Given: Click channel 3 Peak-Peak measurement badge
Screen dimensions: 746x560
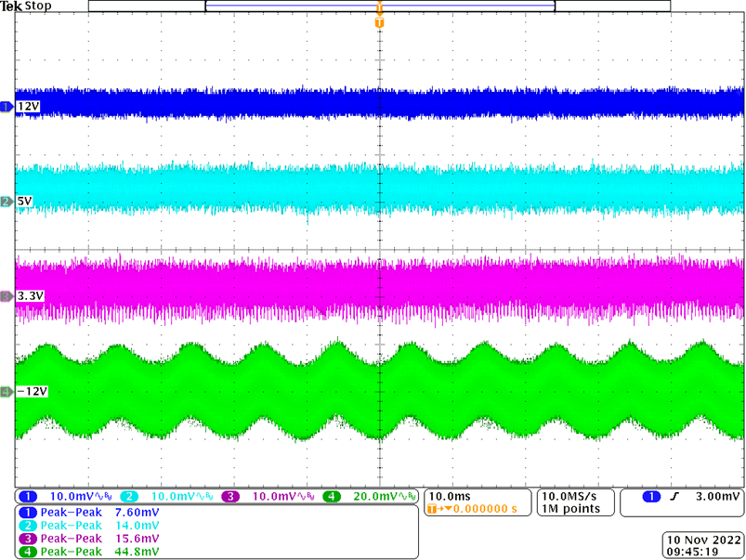Looking at the screenshot, I should tap(28, 539).
